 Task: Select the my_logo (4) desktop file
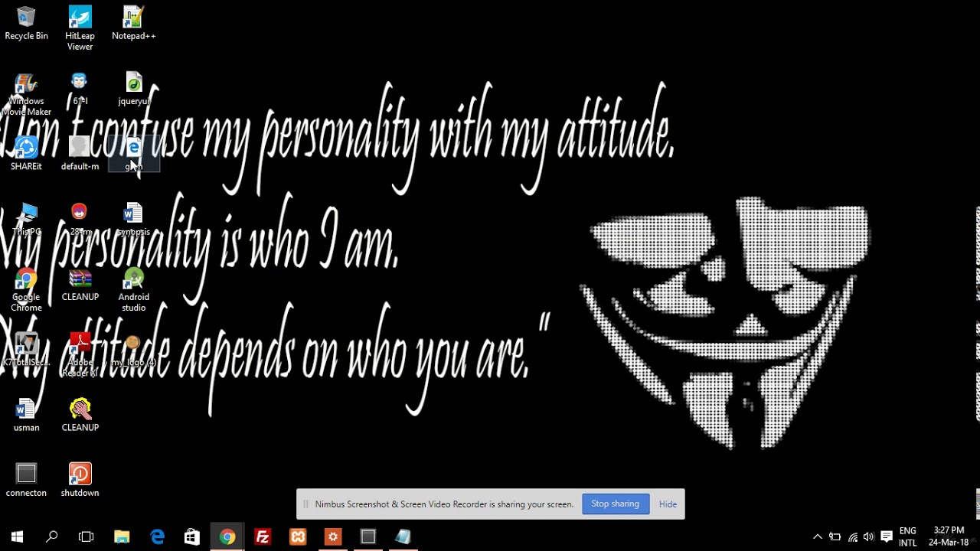pos(134,350)
